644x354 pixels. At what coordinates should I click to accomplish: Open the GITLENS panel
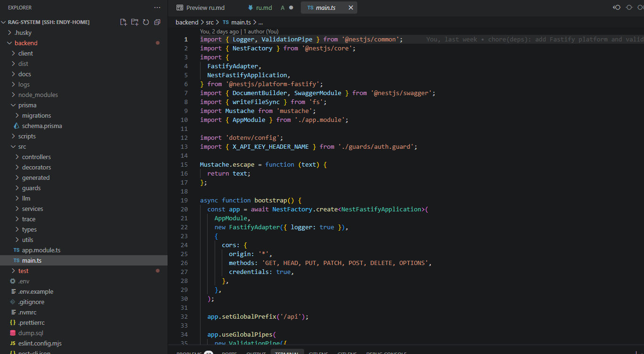(318, 352)
